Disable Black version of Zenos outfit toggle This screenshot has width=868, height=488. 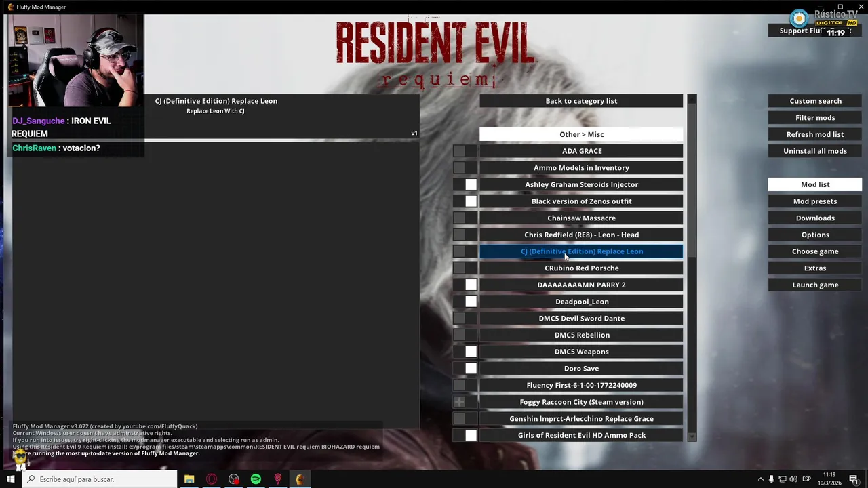click(465, 201)
